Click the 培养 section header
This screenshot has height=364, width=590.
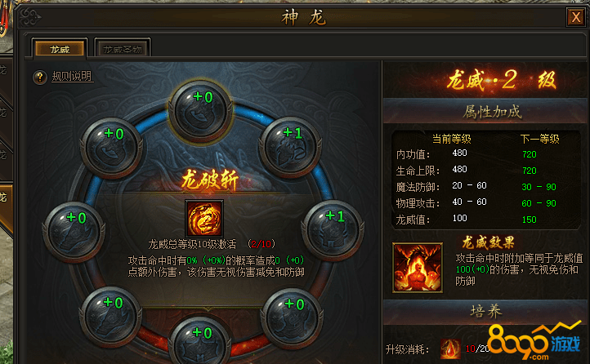click(x=485, y=312)
